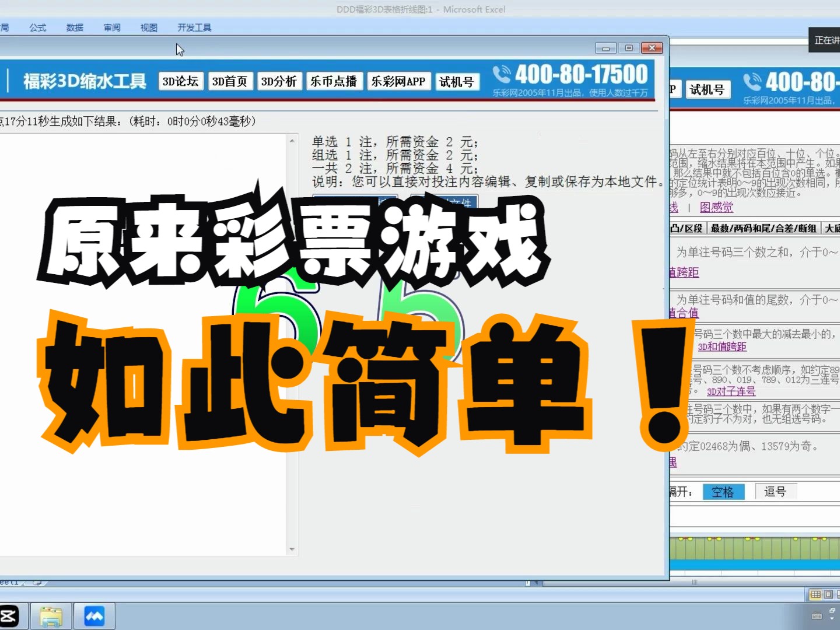Select the 凸/区段 tab in back window
The height and width of the screenshot is (630, 840).
(x=687, y=228)
